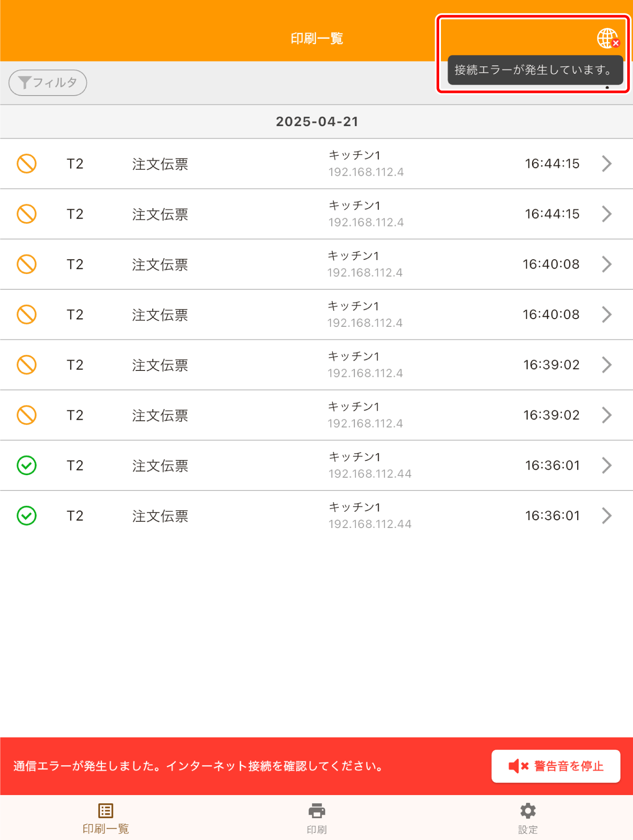633x840 pixels.
Task: Click green success icon on last 16:36:01 row
Action: pyautogui.click(x=27, y=515)
